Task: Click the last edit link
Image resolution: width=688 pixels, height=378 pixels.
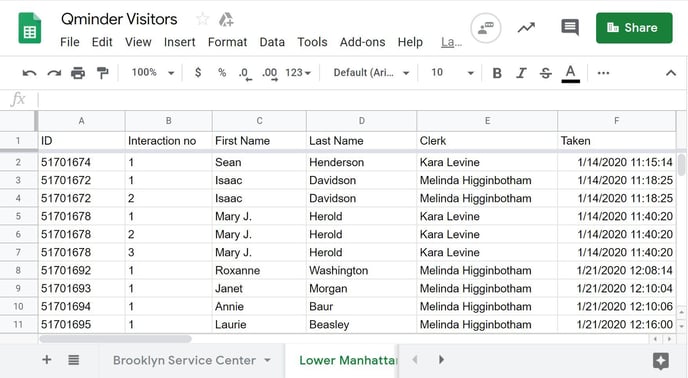Action: [x=452, y=42]
